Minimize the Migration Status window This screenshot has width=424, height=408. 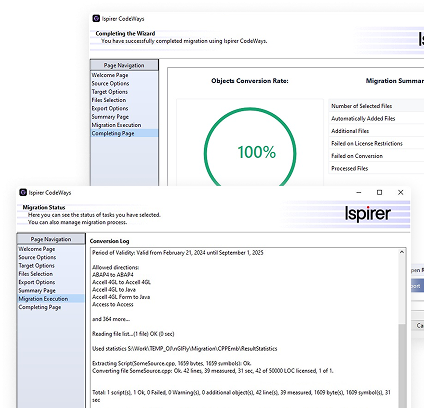click(359, 192)
